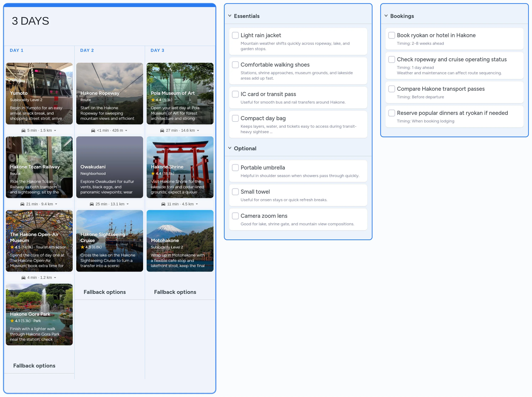
Task: Expand the 27 min · 14.6 km travel dropdown
Action: pyautogui.click(x=198, y=130)
